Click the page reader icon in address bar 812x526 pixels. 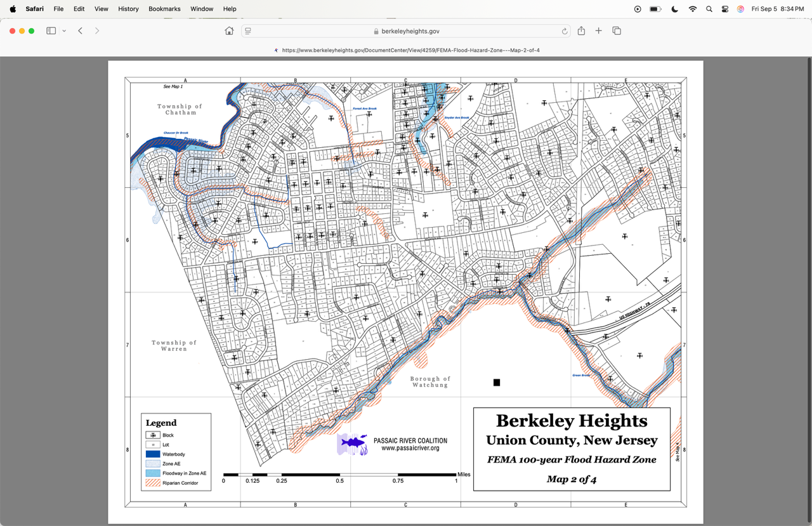248,31
